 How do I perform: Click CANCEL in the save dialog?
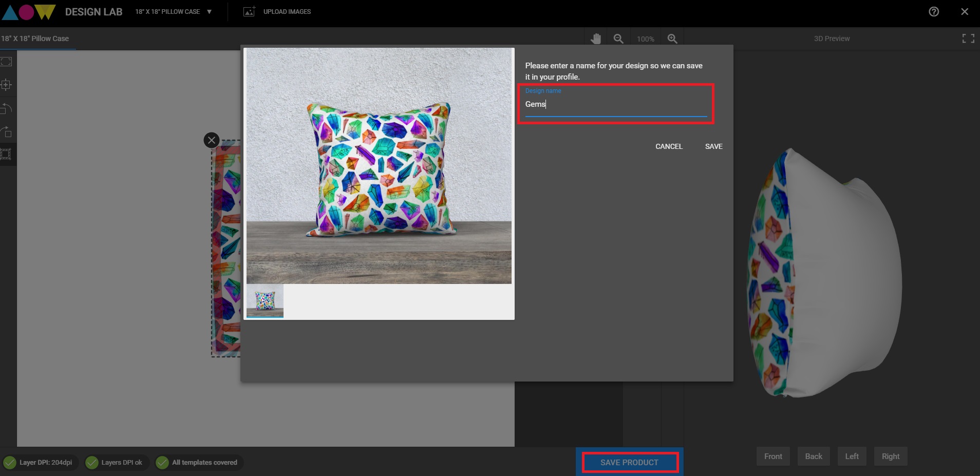(669, 146)
